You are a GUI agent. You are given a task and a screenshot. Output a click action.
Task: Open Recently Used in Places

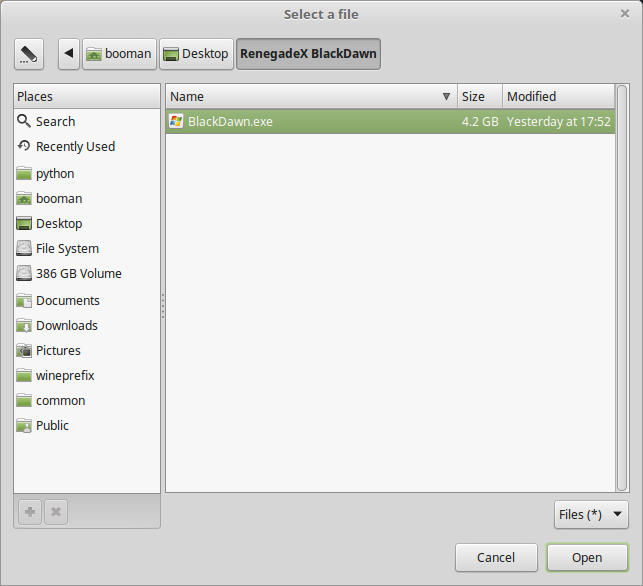(87, 146)
